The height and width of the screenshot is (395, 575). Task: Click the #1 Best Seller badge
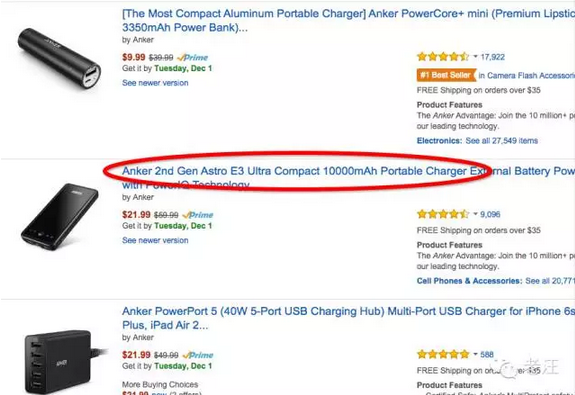(x=446, y=75)
